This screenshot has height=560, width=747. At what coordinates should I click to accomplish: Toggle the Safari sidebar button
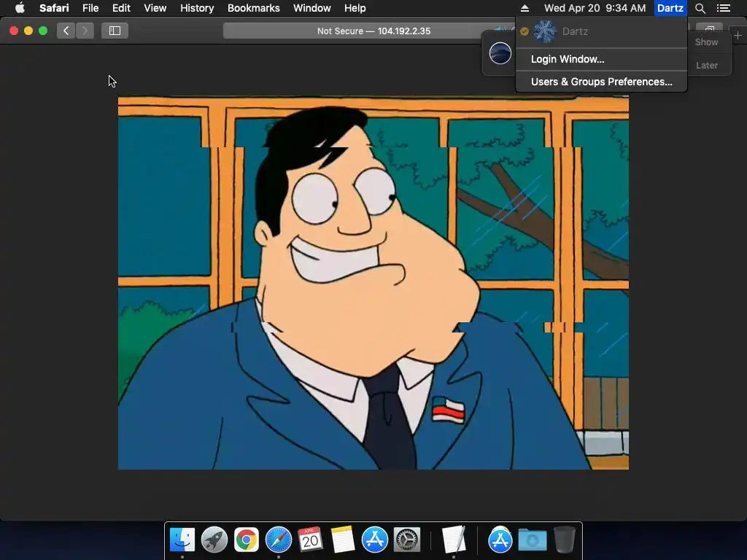click(115, 31)
